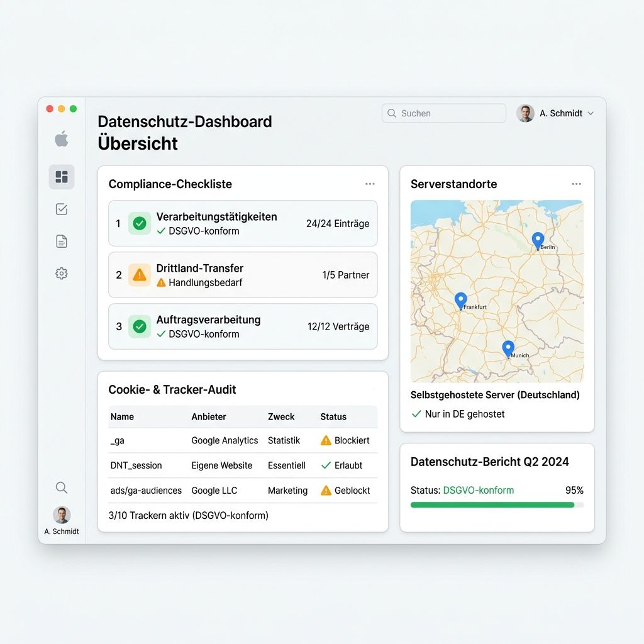Click the Statistik purpose cell
Viewport: 644px width, 644px height.
284,440
